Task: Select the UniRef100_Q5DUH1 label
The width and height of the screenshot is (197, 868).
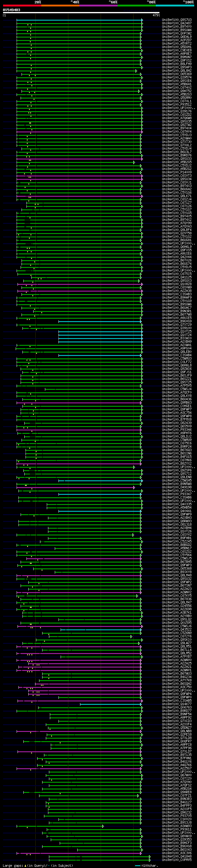Action: pos(177,47)
